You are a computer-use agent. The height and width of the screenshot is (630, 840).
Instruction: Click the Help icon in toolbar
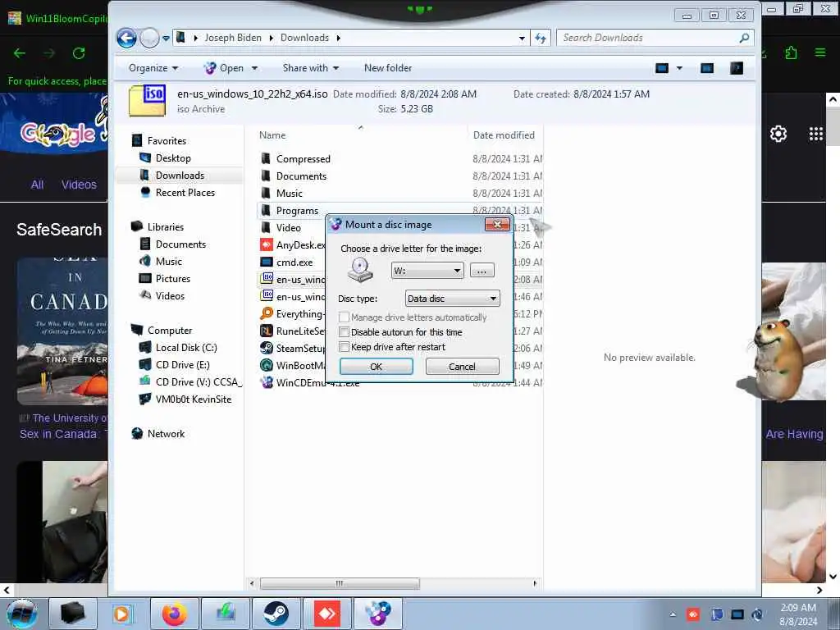point(737,68)
